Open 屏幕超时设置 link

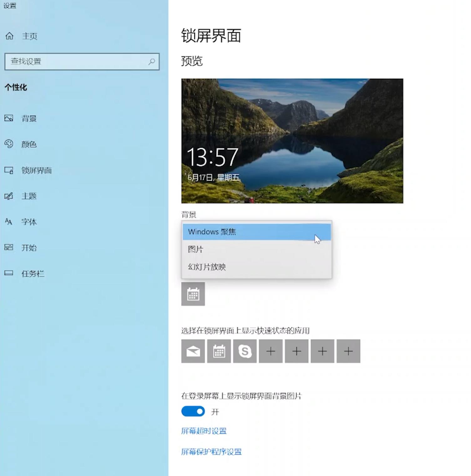click(204, 431)
